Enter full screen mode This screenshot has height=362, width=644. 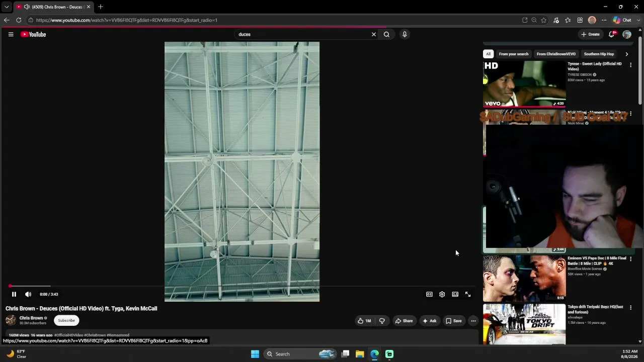(468, 294)
